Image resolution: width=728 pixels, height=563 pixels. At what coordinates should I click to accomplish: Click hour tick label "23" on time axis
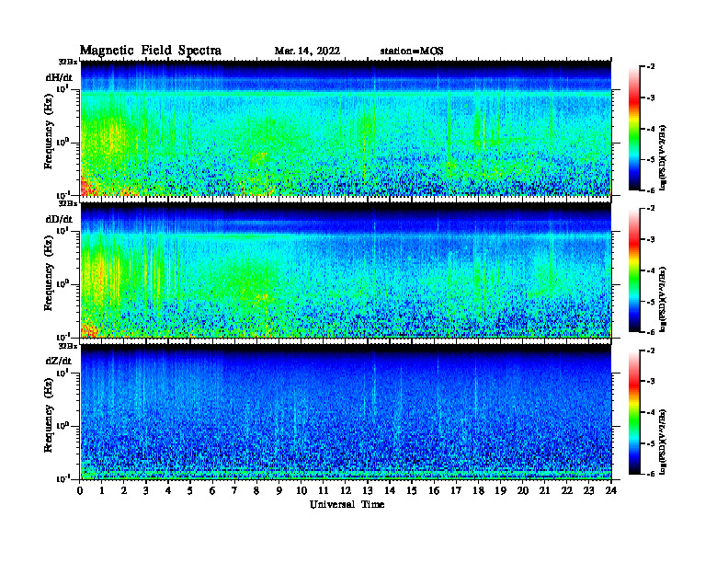point(588,491)
